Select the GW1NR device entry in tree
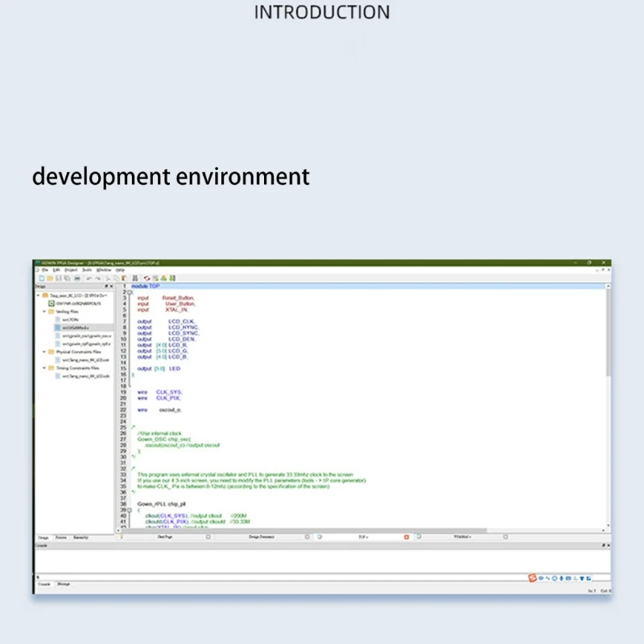The image size is (644, 644). (x=78, y=303)
